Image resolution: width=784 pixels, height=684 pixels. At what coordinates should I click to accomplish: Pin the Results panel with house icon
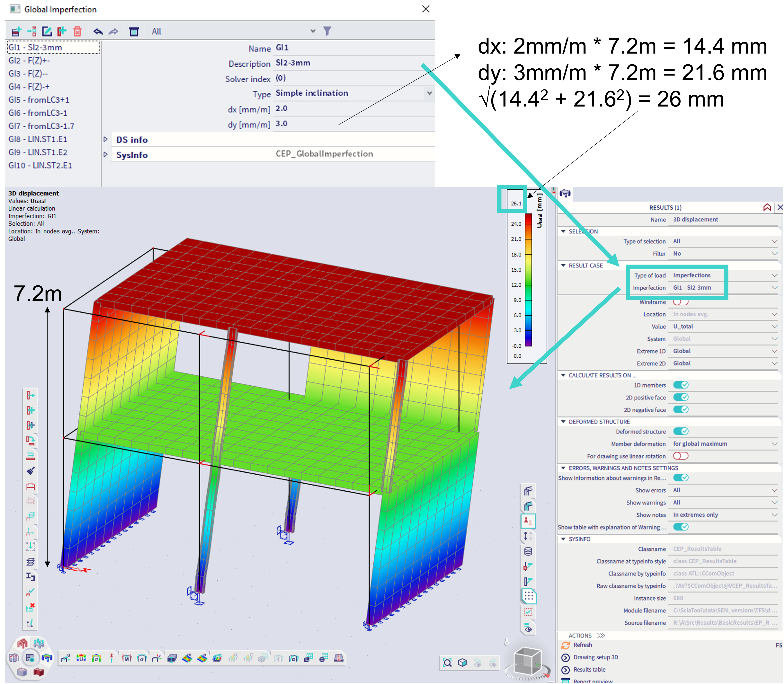pos(767,207)
